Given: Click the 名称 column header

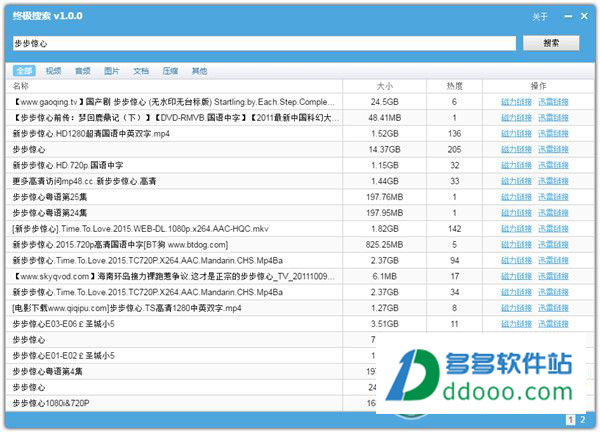Looking at the screenshot, I should point(21,86).
